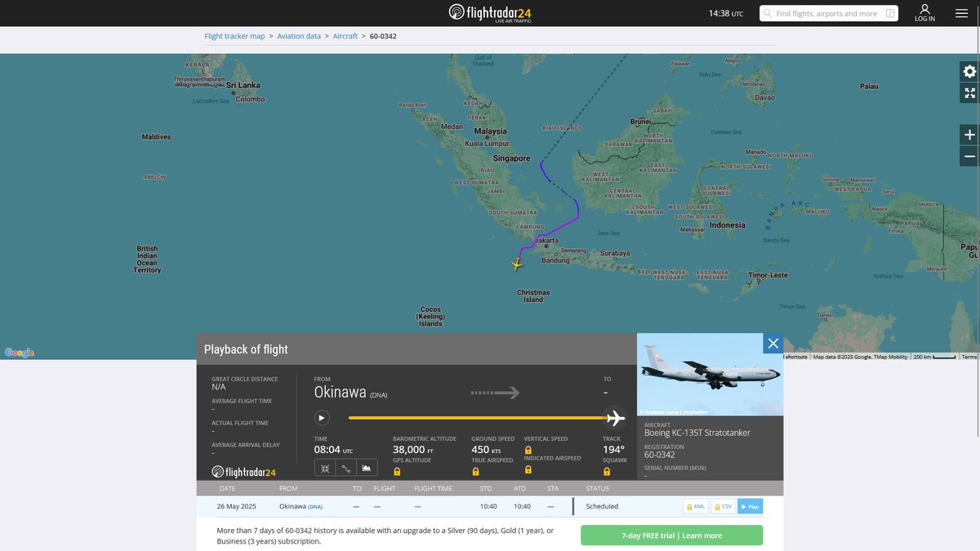Screen dimensions: 980x551
Task: Show the altitude graph icon
Action: coord(367,469)
